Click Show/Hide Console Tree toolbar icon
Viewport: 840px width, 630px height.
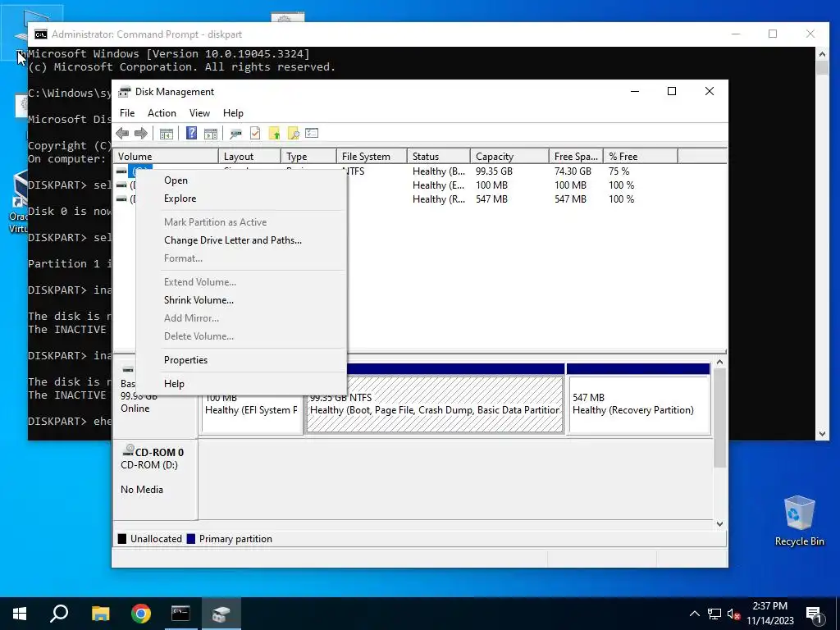166,134
